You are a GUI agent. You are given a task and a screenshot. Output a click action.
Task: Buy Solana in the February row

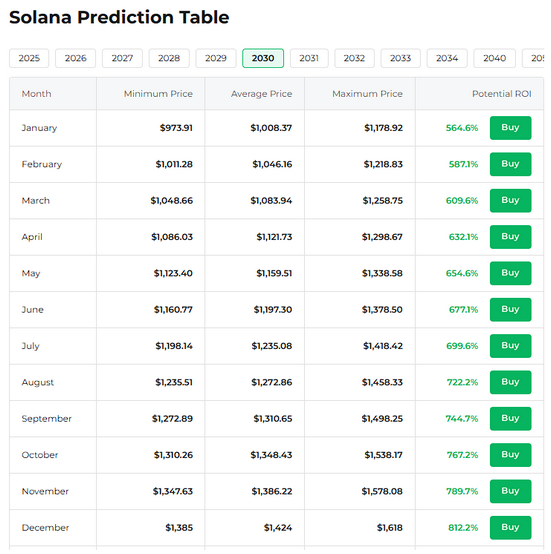[510, 164]
